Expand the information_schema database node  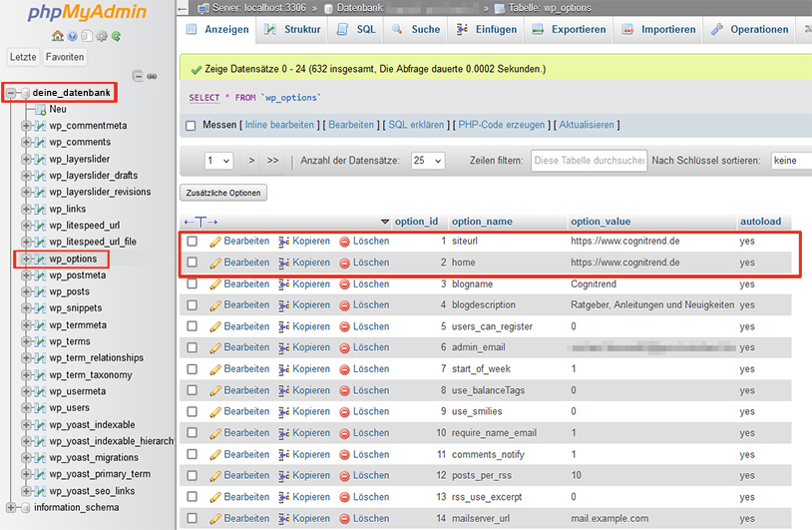(x=11, y=507)
